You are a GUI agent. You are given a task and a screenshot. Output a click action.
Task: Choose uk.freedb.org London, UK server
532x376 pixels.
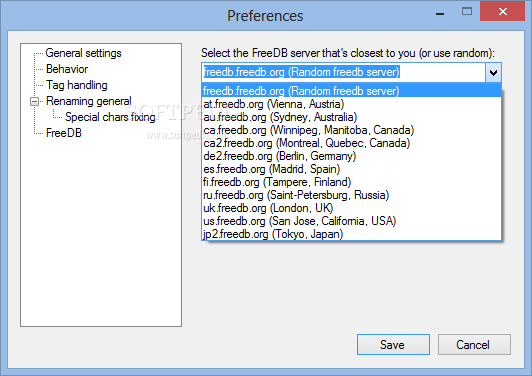click(x=352, y=208)
